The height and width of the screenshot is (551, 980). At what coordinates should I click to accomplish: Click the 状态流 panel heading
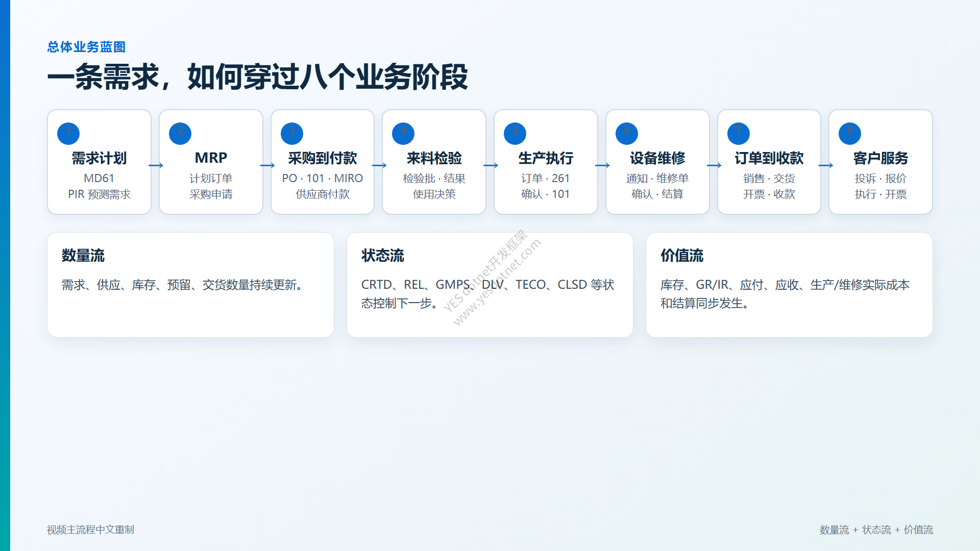coord(383,256)
